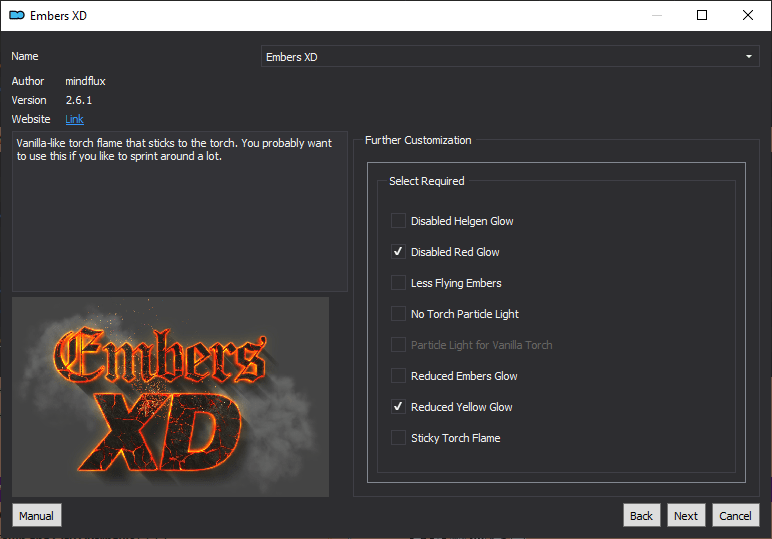Open the website Link
772x539 pixels.
pos(74,119)
